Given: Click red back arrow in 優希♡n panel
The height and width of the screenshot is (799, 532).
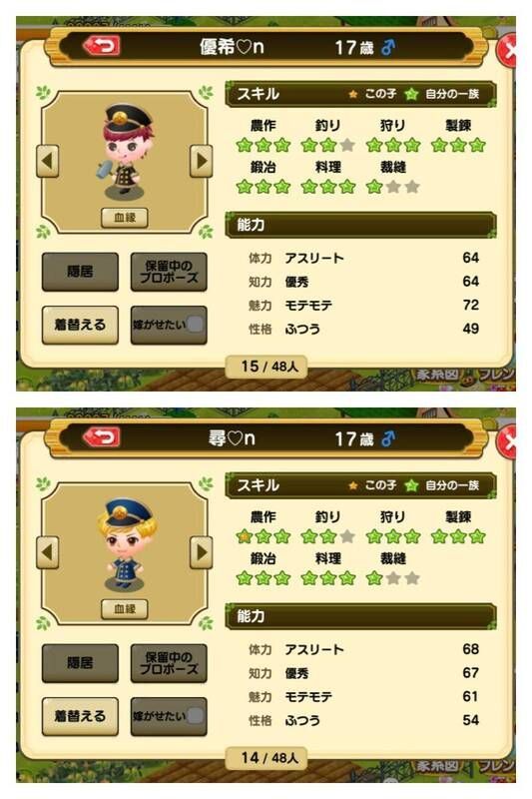Looking at the screenshot, I should 101,46.
